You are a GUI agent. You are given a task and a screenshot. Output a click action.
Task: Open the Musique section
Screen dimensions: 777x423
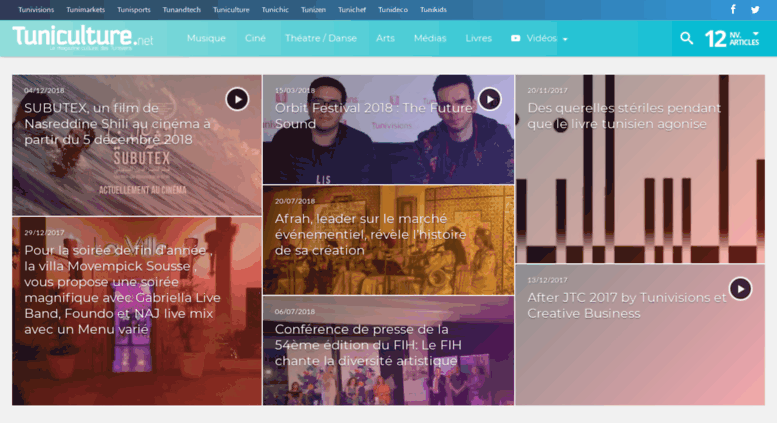pyautogui.click(x=206, y=38)
